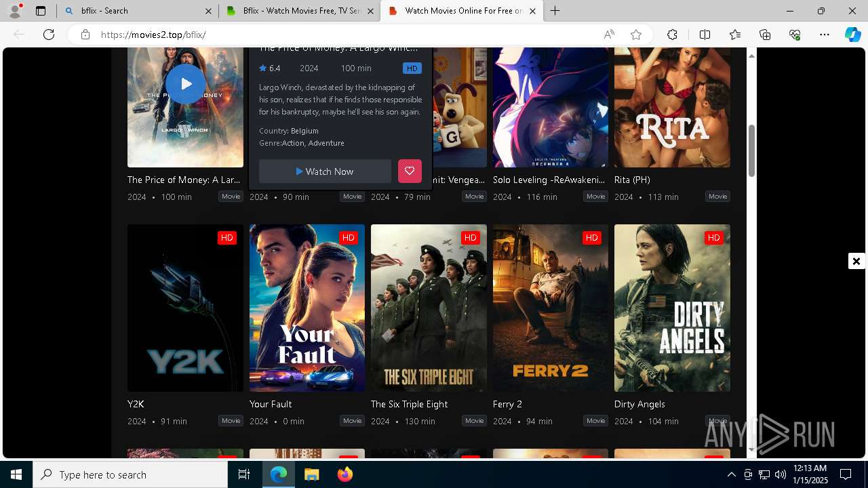
Task: Open Read aloud in address bar
Action: click(609, 35)
